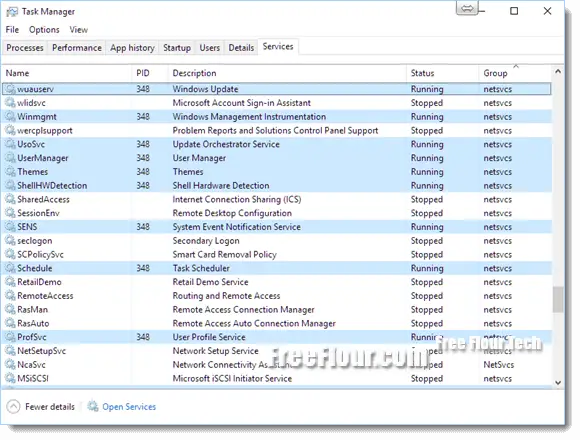Viewport: 580px width, 440px height.
Task: Click the gear icon beside Schedule
Action: [10, 268]
